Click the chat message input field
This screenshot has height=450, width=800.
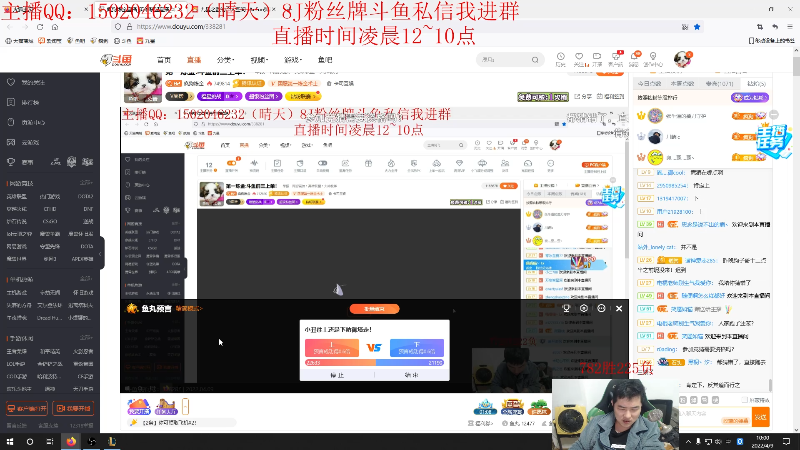[x=715, y=417]
